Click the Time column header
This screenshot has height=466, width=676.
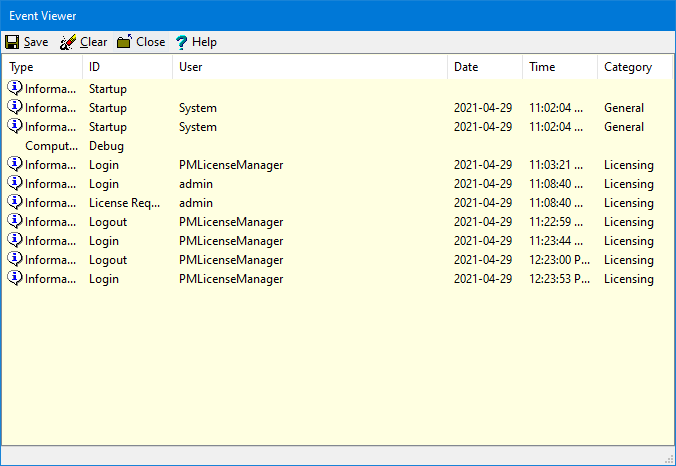point(559,67)
